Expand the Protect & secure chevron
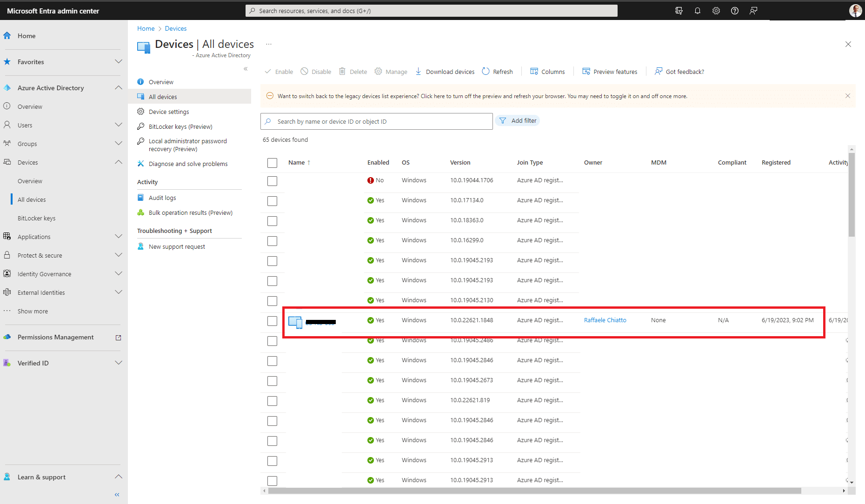 (x=119, y=255)
